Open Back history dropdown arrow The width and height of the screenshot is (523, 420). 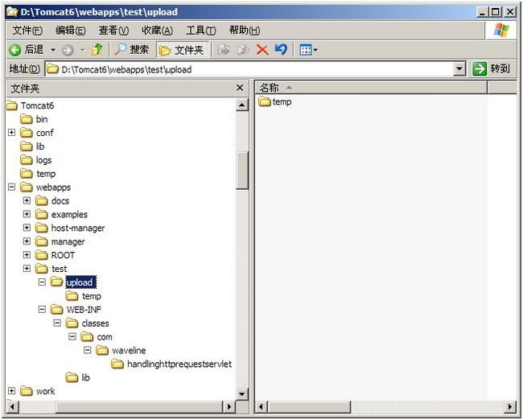53,50
